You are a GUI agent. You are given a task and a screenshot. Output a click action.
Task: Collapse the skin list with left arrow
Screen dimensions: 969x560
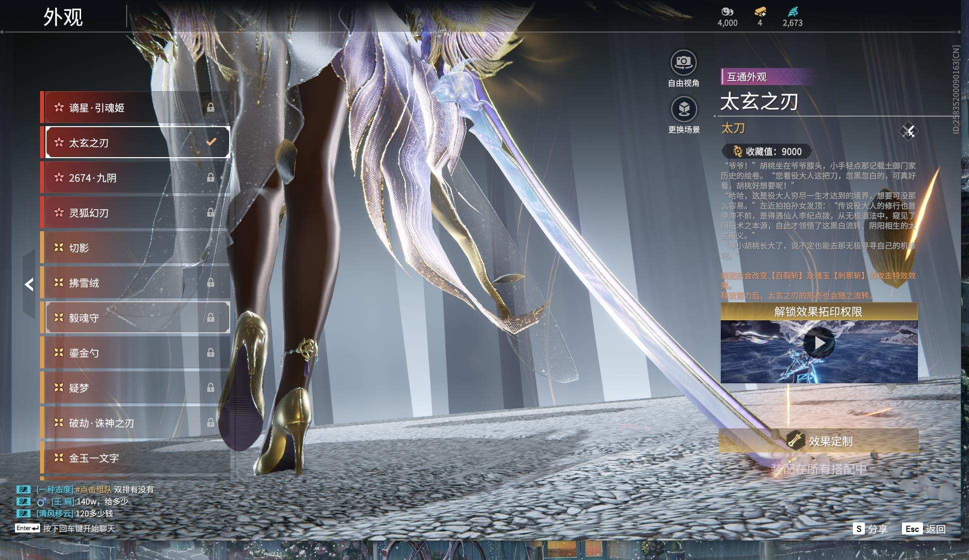[x=29, y=284]
